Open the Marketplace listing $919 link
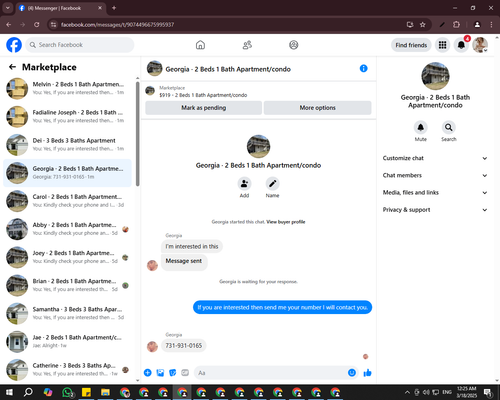Viewport: 500px width, 400px height. (x=203, y=95)
